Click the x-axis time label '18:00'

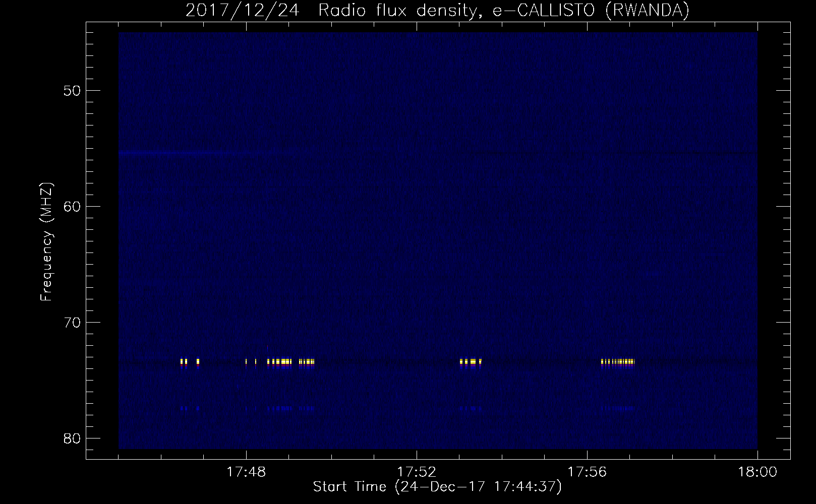pos(757,472)
